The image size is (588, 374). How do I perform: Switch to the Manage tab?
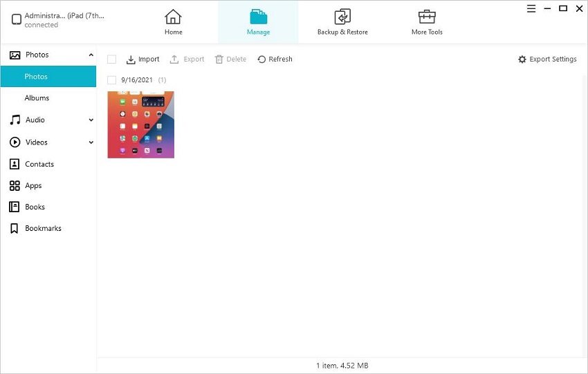pyautogui.click(x=258, y=23)
